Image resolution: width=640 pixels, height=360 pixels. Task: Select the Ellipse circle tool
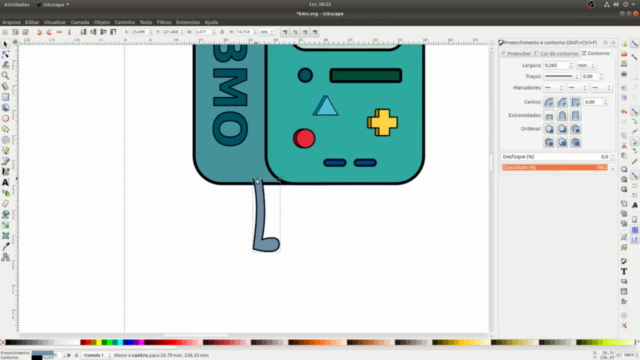coord(5,118)
